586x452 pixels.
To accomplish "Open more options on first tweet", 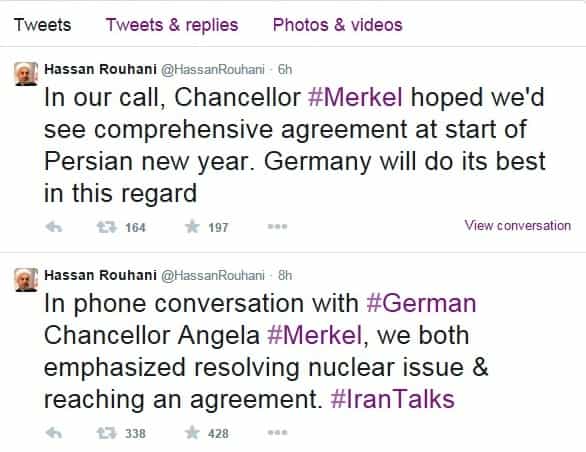I will click(277, 226).
